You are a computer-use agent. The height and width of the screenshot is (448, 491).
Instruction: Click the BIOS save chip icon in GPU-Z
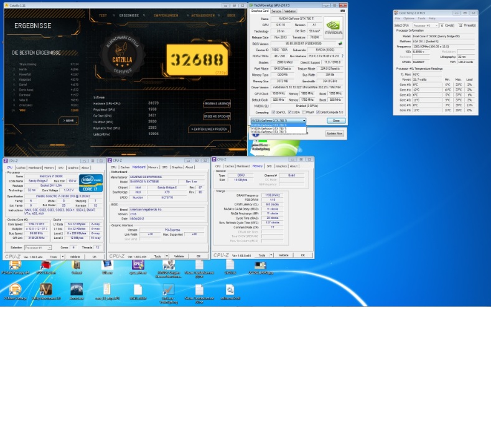coord(340,44)
